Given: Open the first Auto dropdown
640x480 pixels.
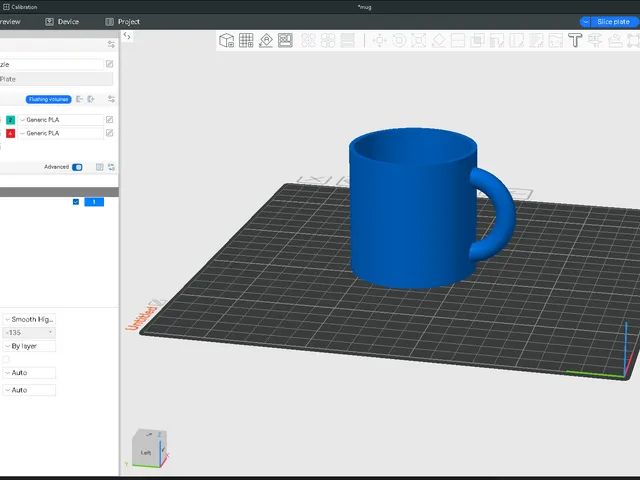Looking at the screenshot, I should pyautogui.click(x=29, y=373).
